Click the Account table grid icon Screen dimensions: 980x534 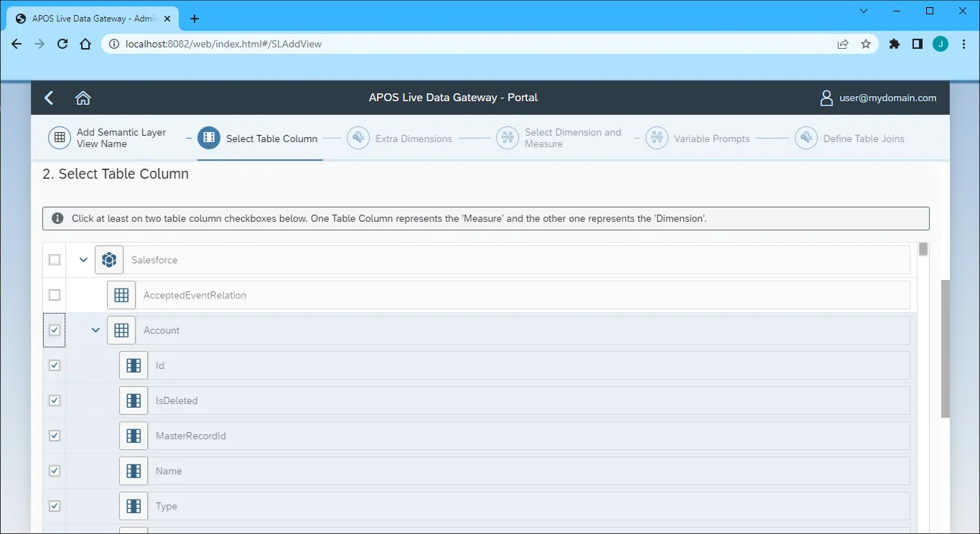[121, 330]
